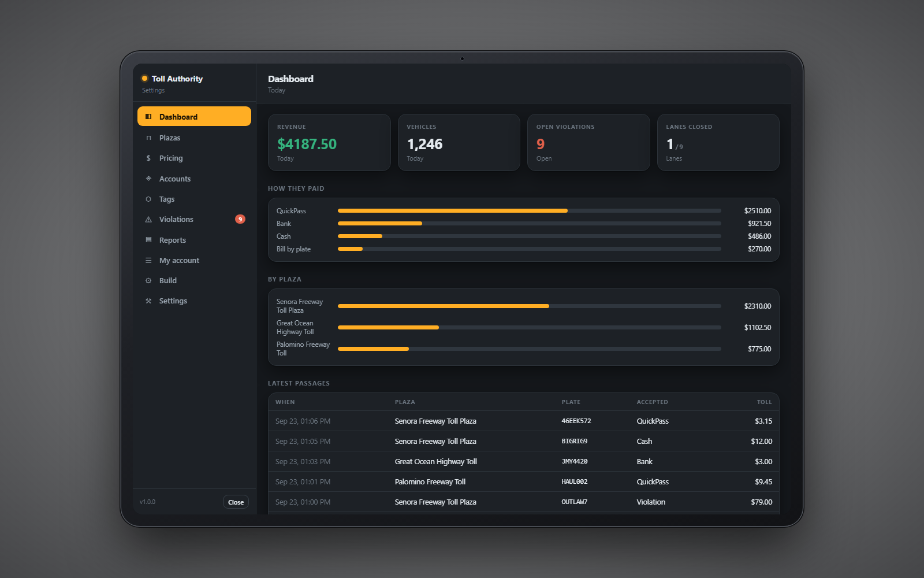This screenshot has width=924, height=578.
Task: Click the Sep 23, 01:00 PM timestamp
Action: point(303,502)
